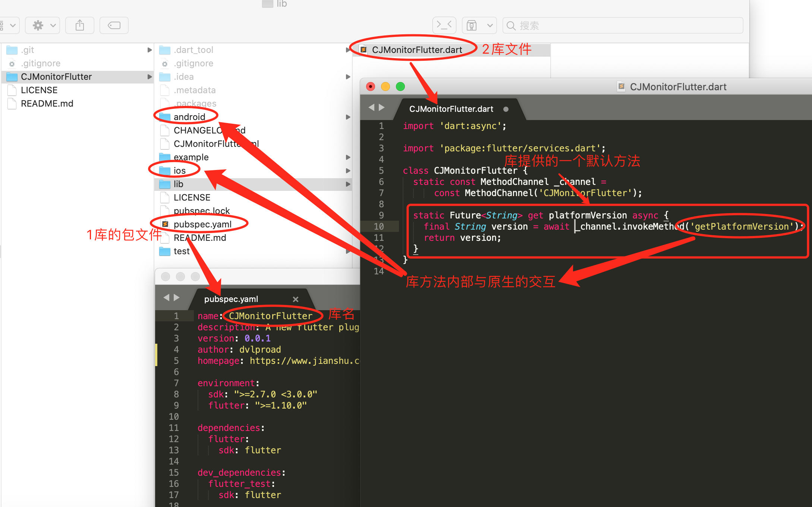
Task: Click line number 10 in dart editor gutter
Action: (379, 227)
